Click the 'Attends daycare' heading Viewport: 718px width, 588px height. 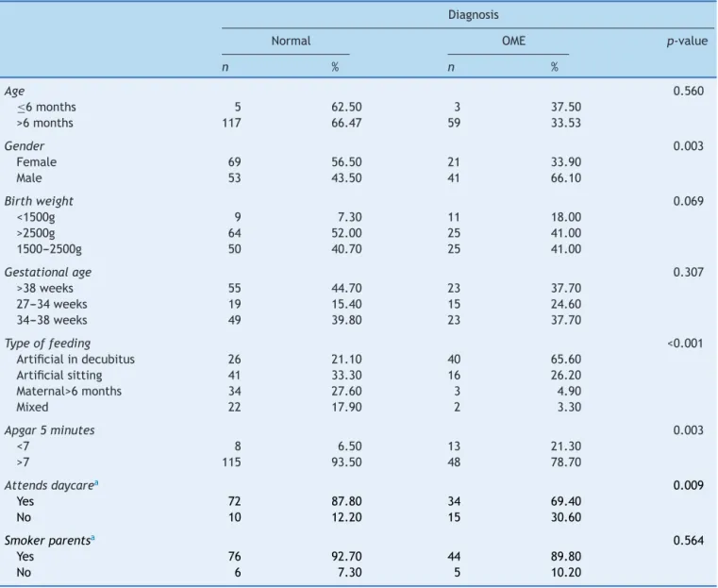[x=49, y=485]
